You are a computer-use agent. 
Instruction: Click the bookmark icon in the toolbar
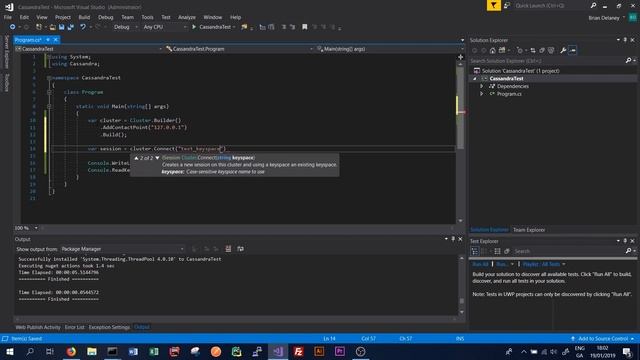pos(304,27)
